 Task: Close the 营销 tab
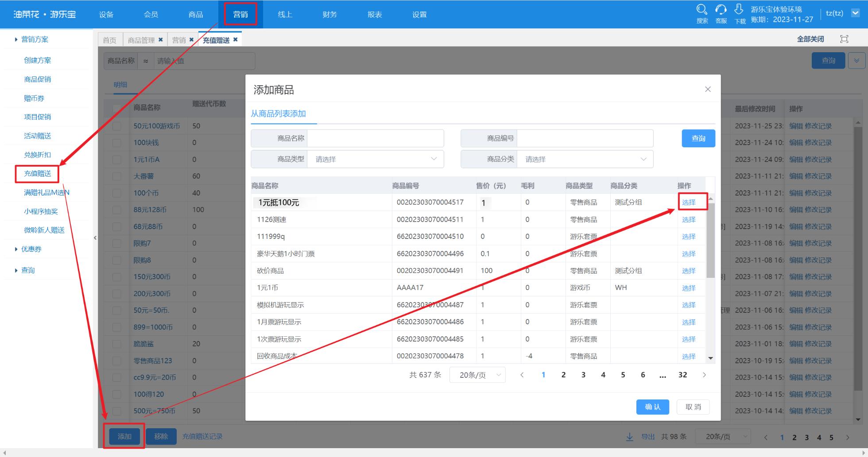click(191, 40)
